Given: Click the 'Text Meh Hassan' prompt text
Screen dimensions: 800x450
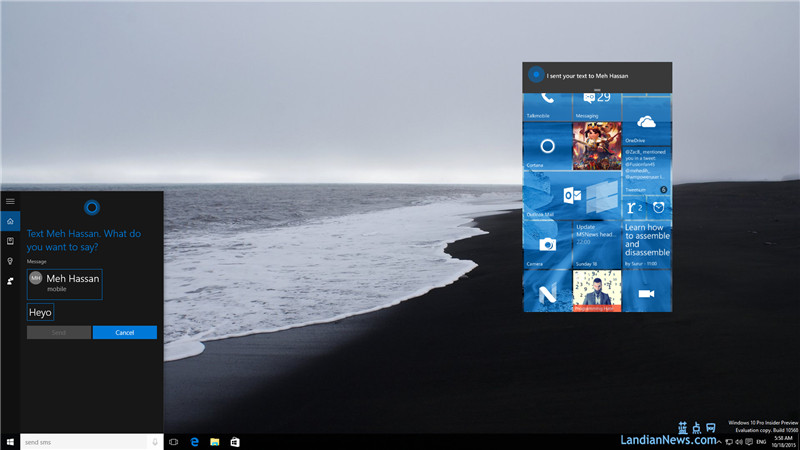Looking at the screenshot, I should pyautogui.click(x=84, y=240).
